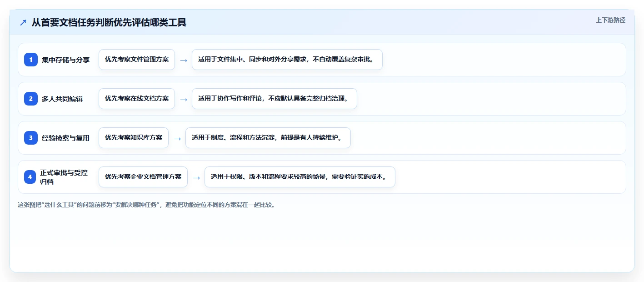This screenshot has height=282, width=644.
Task: Click the arrow icon beside the title
Action: (x=23, y=22)
